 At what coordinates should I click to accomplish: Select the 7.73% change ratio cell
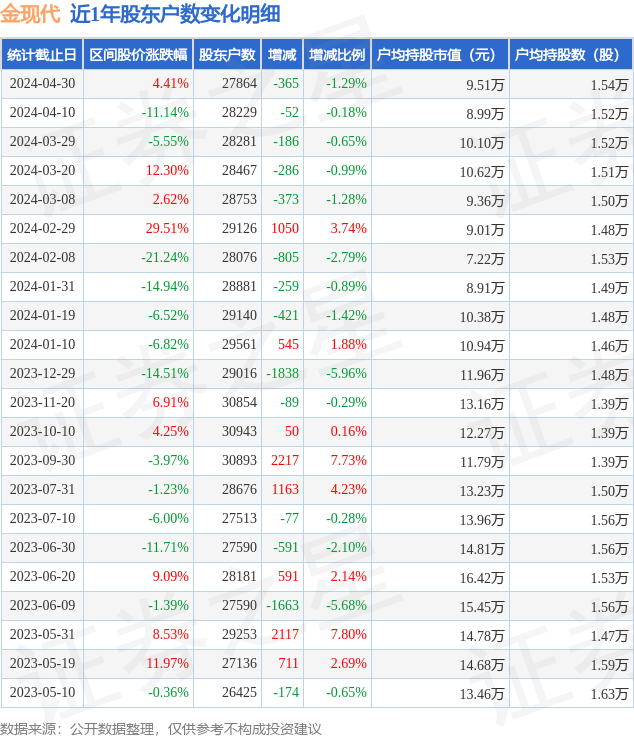348,461
